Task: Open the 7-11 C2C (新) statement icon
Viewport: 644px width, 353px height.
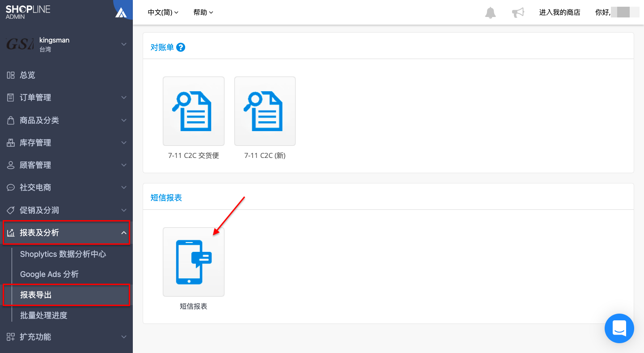Action: point(265,111)
